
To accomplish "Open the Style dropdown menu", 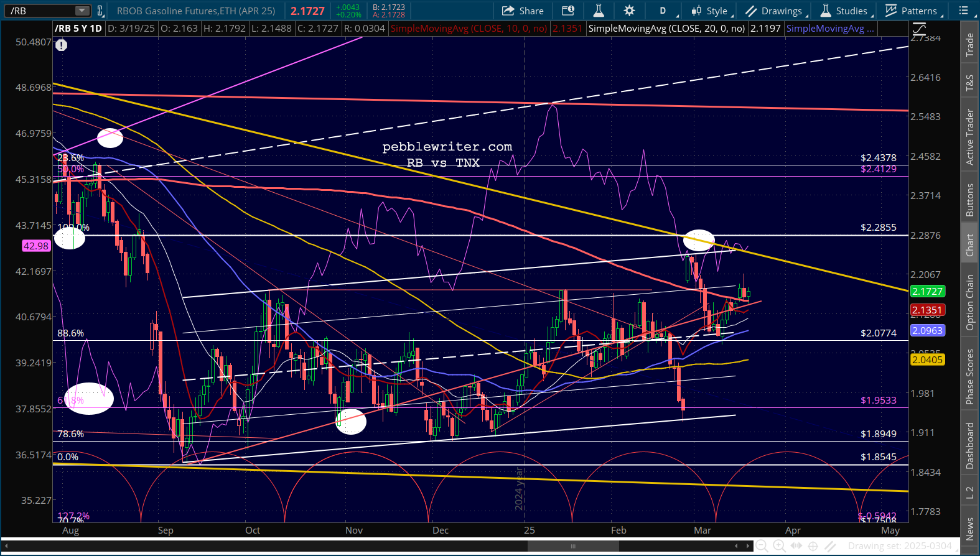I will coord(713,11).
